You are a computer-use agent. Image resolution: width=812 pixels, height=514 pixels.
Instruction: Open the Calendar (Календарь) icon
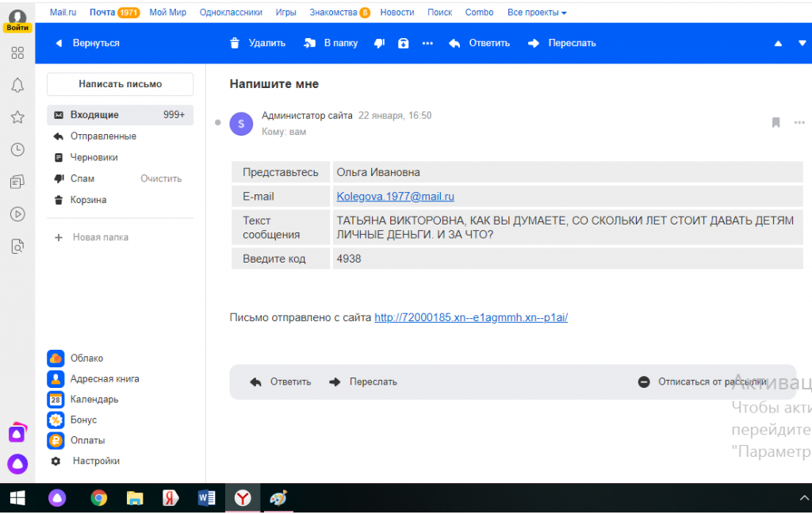click(56, 400)
